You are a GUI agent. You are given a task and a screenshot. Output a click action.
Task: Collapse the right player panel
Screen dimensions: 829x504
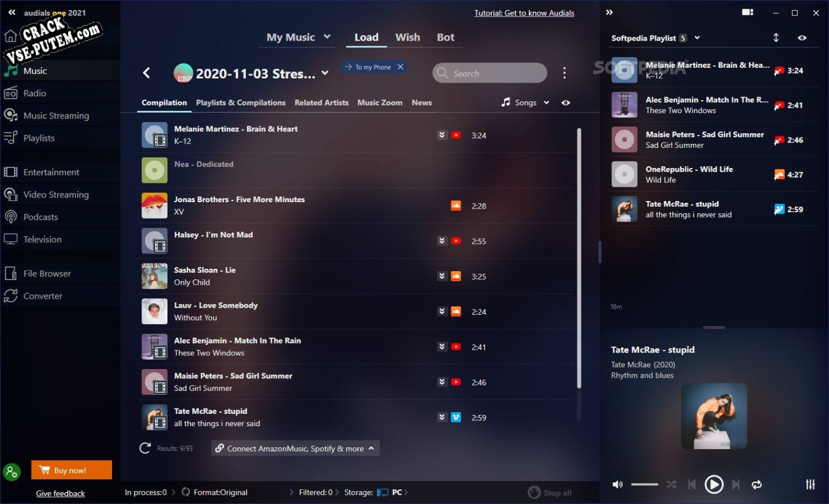610,12
